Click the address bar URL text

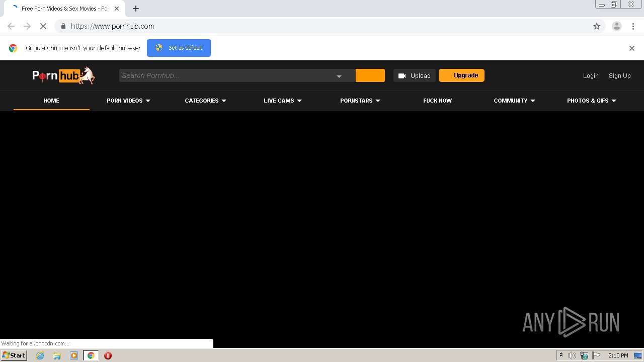(112, 26)
